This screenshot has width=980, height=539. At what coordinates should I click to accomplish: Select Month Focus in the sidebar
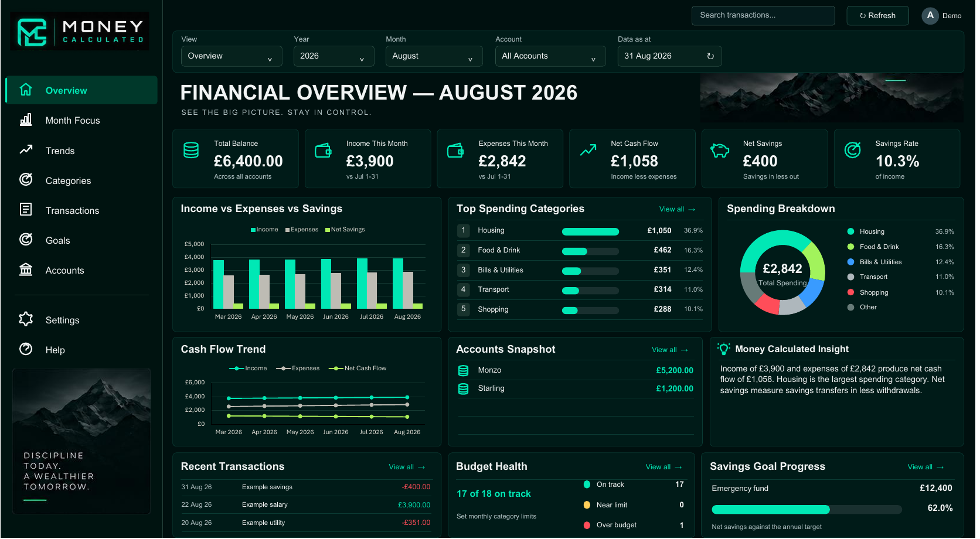click(81, 120)
